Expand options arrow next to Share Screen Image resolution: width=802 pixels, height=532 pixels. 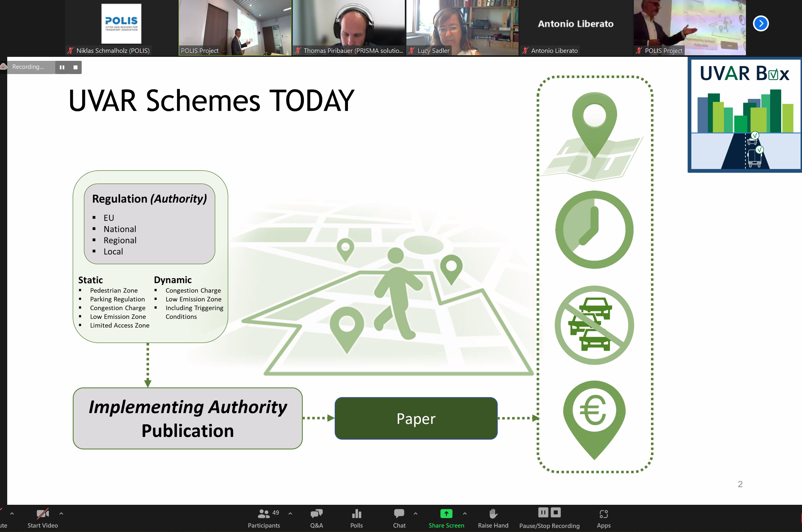[465, 513]
